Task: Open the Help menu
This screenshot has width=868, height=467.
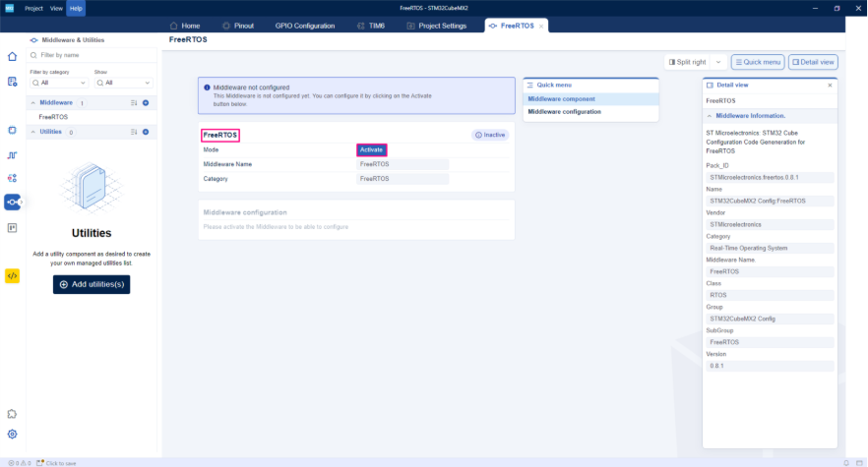Action: [x=76, y=8]
